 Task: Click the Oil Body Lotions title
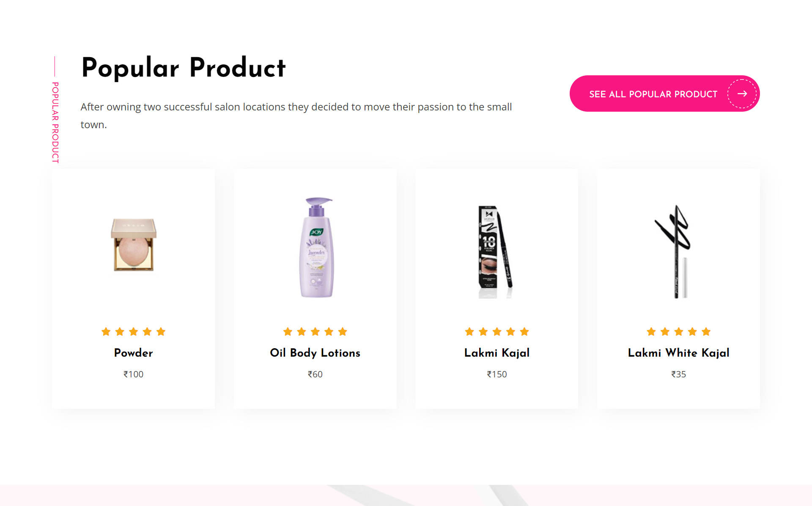click(x=315, y=353)
